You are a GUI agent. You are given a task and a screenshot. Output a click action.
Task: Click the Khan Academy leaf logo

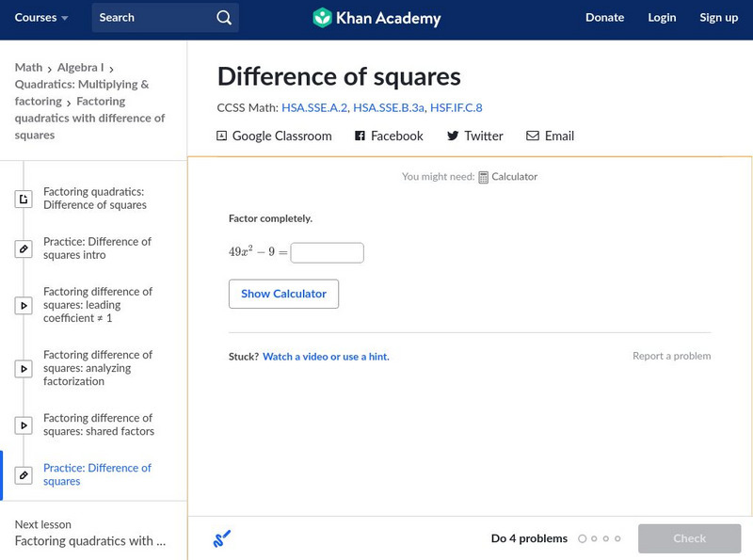pyautogui.click(x=323, y=18)
